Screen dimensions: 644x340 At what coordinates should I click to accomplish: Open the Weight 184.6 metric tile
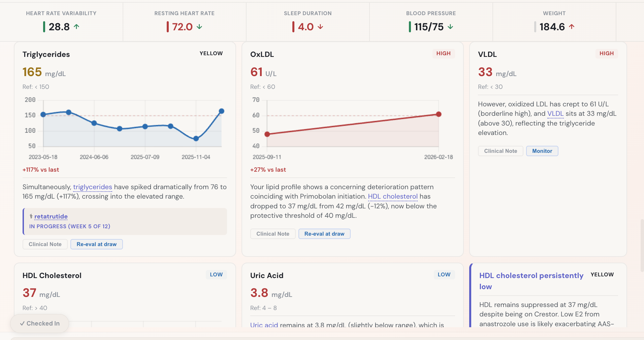click(554, 22)
